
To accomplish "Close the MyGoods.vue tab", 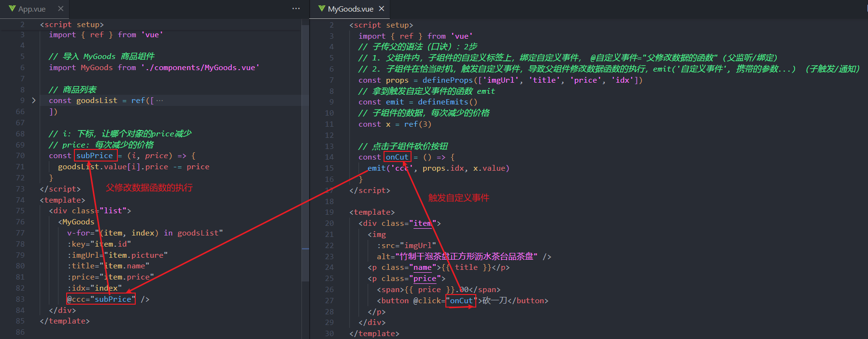I will coord(382,9).
